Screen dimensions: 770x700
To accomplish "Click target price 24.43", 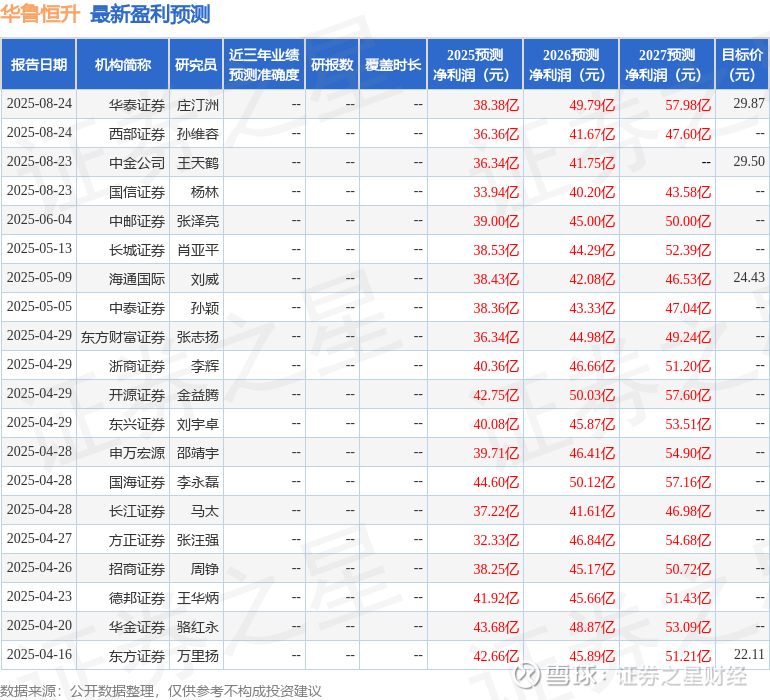I will pyautogui.click(x=749, y=277).
